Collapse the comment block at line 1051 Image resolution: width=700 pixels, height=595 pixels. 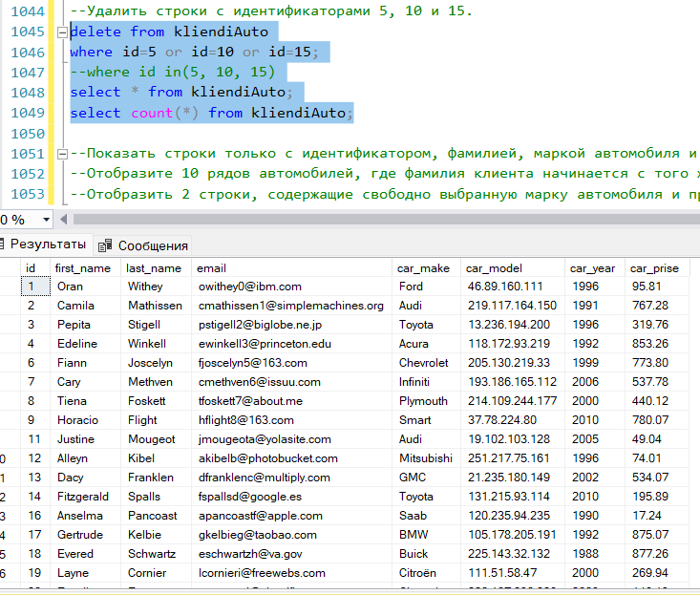tap(62, 154)
